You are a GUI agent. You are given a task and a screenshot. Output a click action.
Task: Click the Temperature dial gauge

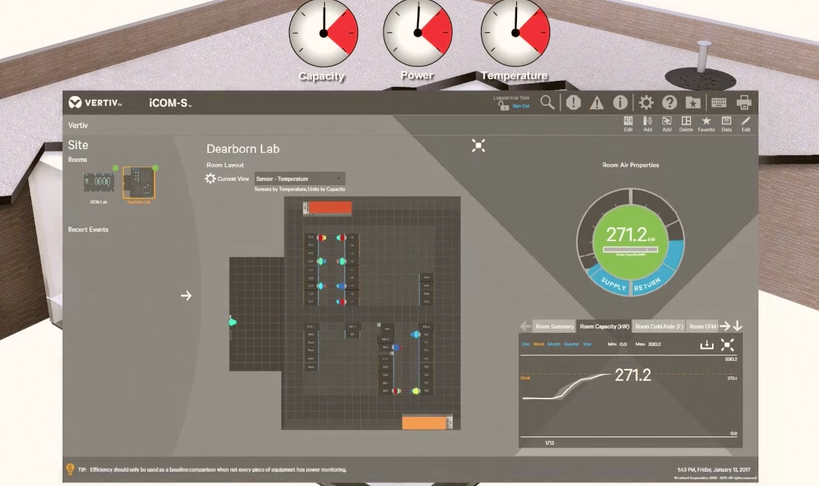[515, 33]
